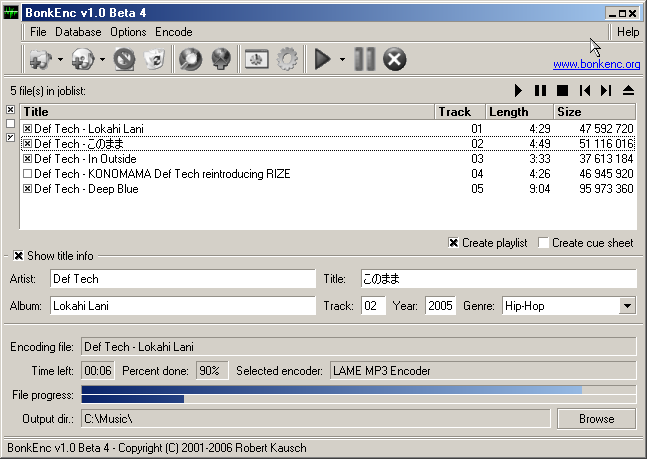The height and width of the screenshot is (459, 647).
Task: Uncheck the Create playlist checkbox
Action: tap(453, 243)
